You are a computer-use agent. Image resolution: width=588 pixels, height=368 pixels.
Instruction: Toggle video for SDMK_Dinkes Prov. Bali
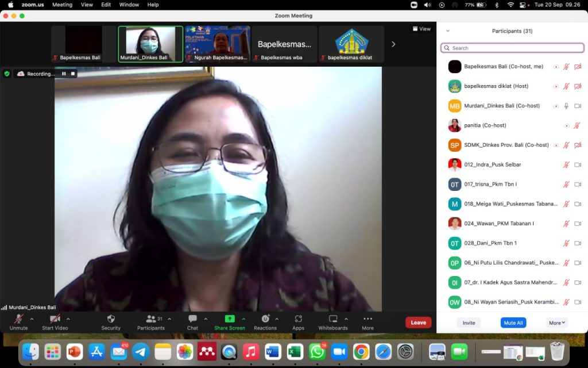click(x=578, y=145)
